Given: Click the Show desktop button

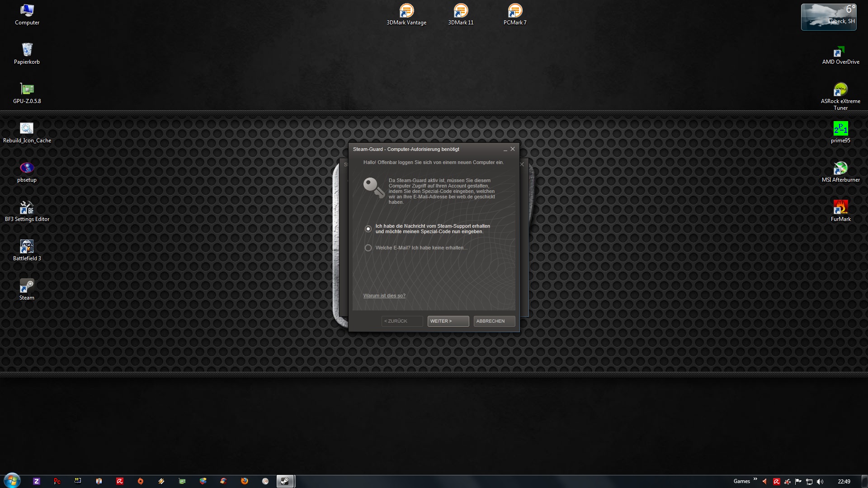Looking at the screenshot, I should [865, 481].
